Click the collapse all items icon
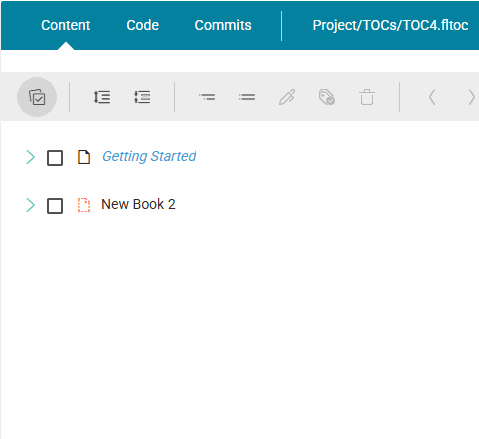The width and height of the screenshot is (479, 439). tap(142, 97)
